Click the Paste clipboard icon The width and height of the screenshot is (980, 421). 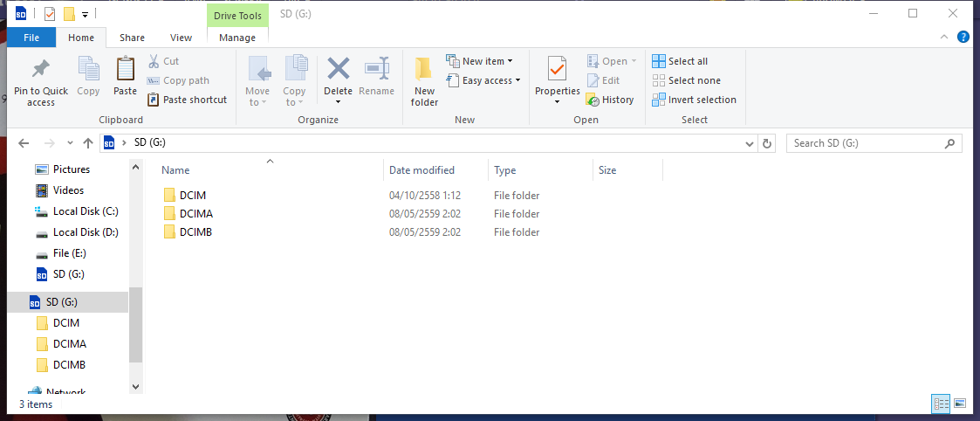125,68
